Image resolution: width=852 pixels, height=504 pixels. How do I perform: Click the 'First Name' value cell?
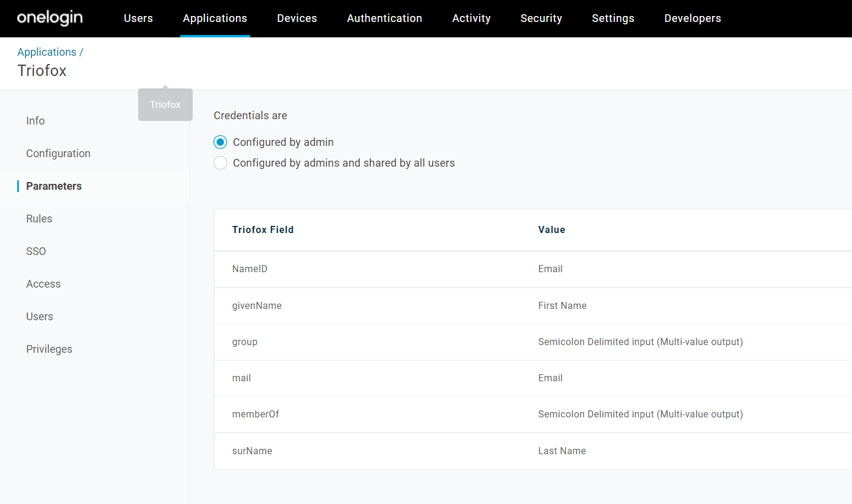coord(562,306)
